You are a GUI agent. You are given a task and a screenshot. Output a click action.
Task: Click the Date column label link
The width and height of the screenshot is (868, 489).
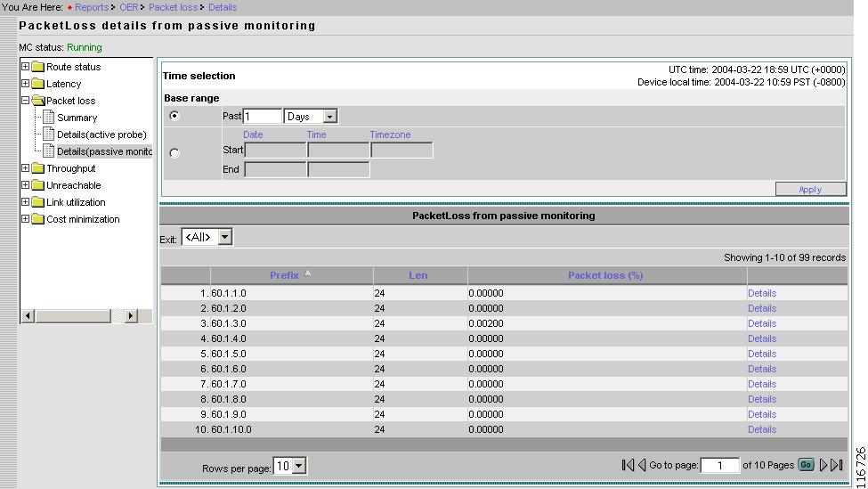click(253, 134)
